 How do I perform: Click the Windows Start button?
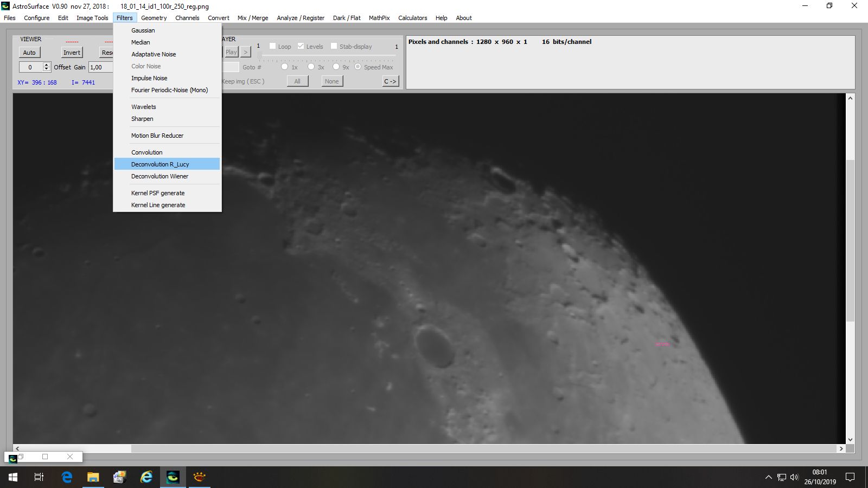pyautogui.click(x=13, y=477)
